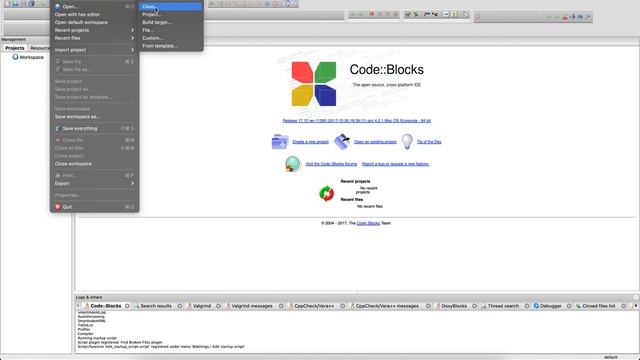This screenshot has height=360, width=640.
Task: Click the red stop debugger toolbar icon
Action: point(276,4)
